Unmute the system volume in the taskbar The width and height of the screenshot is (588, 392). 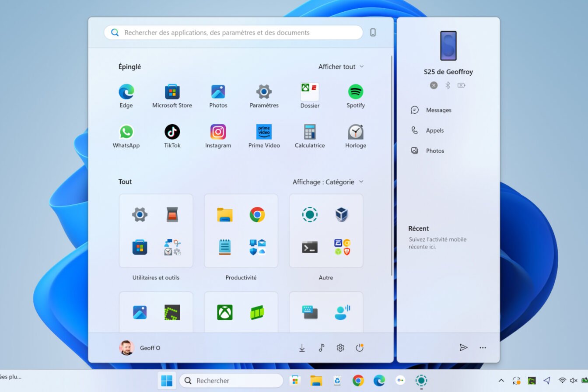click(574, 380)
